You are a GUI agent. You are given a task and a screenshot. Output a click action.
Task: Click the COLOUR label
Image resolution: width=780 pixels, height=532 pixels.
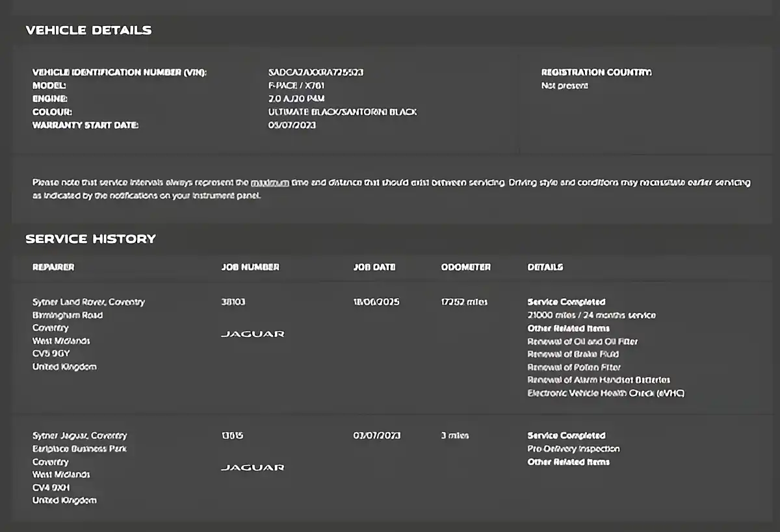(52, 112)
